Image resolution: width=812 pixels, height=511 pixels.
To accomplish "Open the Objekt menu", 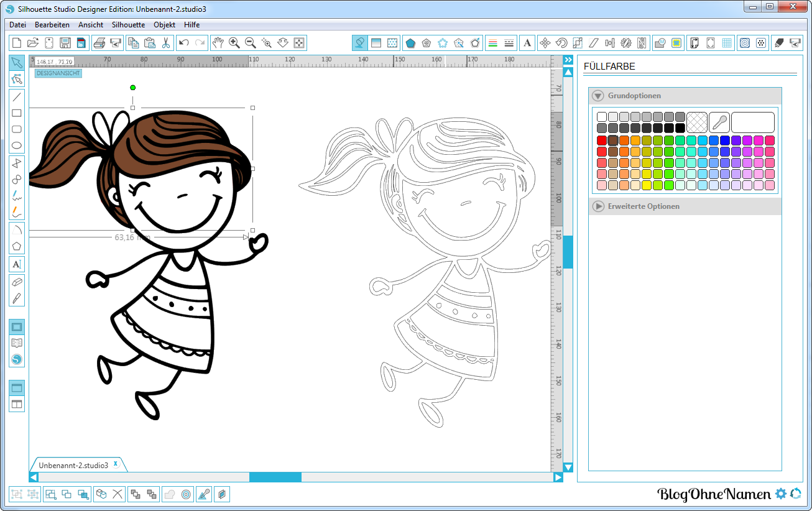I will pyautogui.click(x=164, y=25).
